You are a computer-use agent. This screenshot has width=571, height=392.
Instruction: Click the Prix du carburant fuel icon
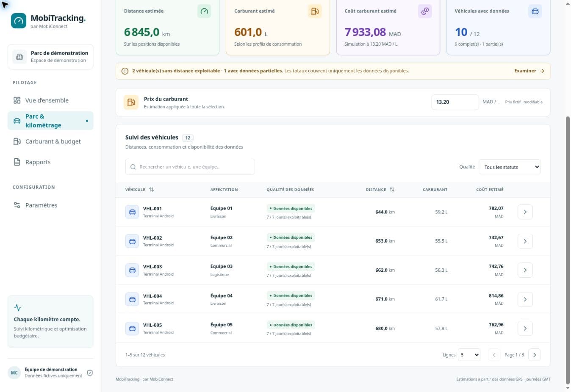tap(131, 102)
